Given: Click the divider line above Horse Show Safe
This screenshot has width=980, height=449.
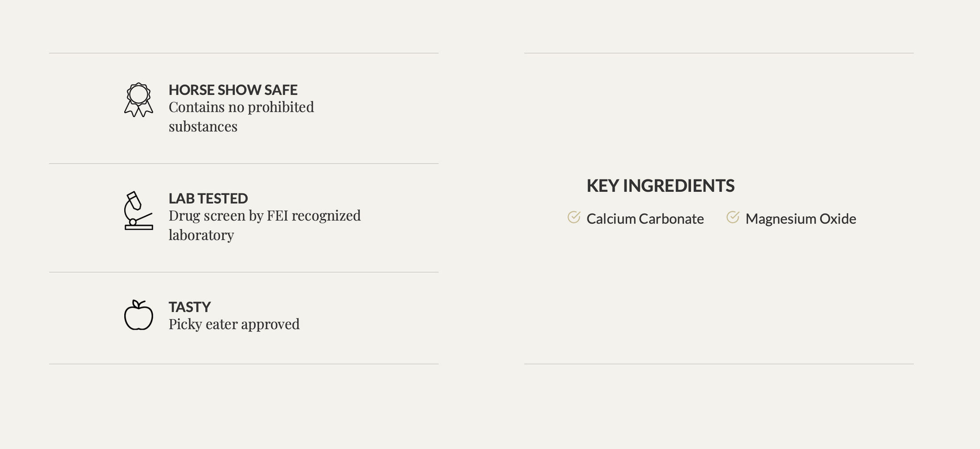Looking at the screenshot, I should (x=244, y=53).
